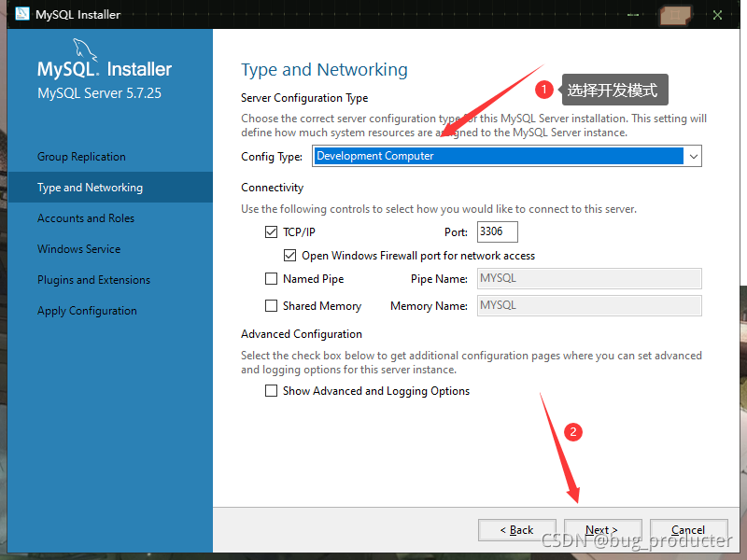Viewport: 747px width, 560px height.
Task: Click the Port number field 3306
Action: tap(497, 231)
